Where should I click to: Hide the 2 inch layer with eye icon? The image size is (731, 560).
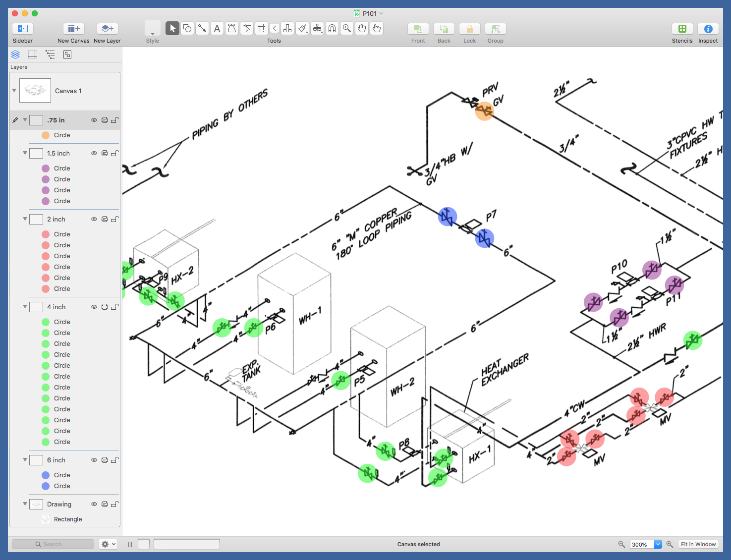[94, 219]
